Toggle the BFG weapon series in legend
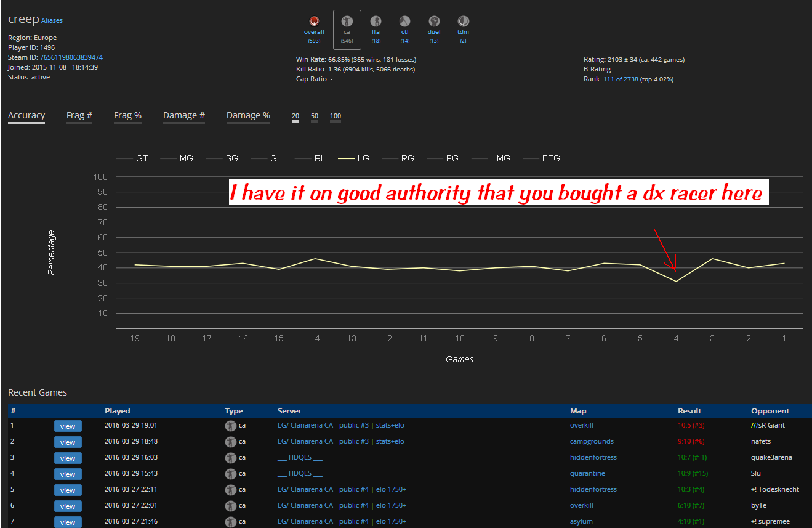Screen dimensions: 812x528 coord(542,158)
